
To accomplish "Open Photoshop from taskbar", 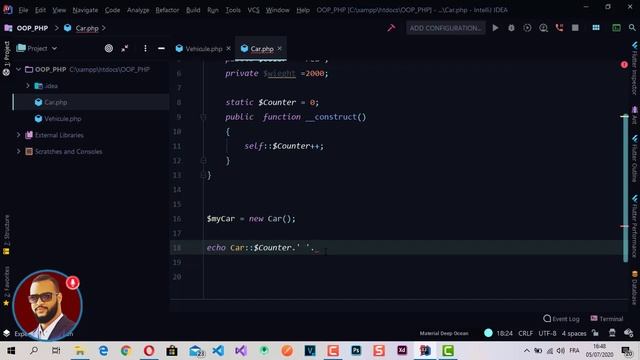I will click(x=356, y=351).
